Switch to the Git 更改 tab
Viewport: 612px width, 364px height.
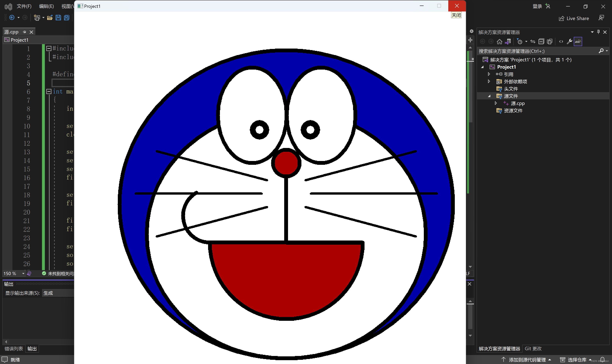(533, 349)
